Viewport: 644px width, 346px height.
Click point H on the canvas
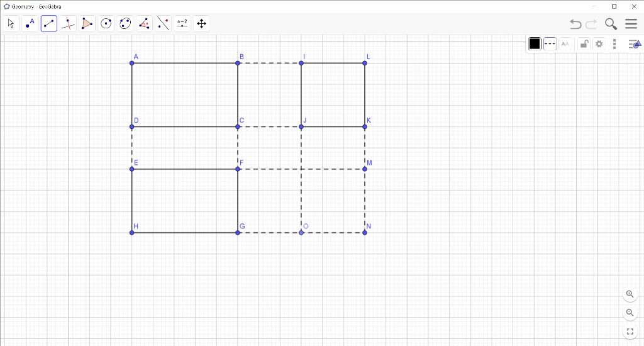tap(132, 233)
